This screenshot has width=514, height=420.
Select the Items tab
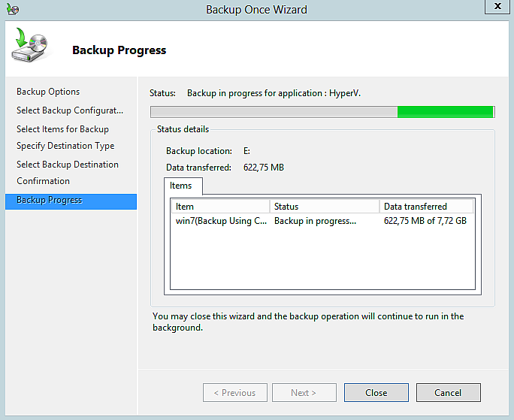[183, 186]
